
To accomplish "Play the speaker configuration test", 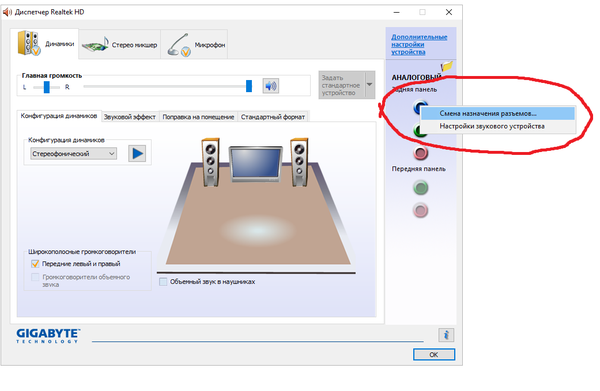I will 137,154.
